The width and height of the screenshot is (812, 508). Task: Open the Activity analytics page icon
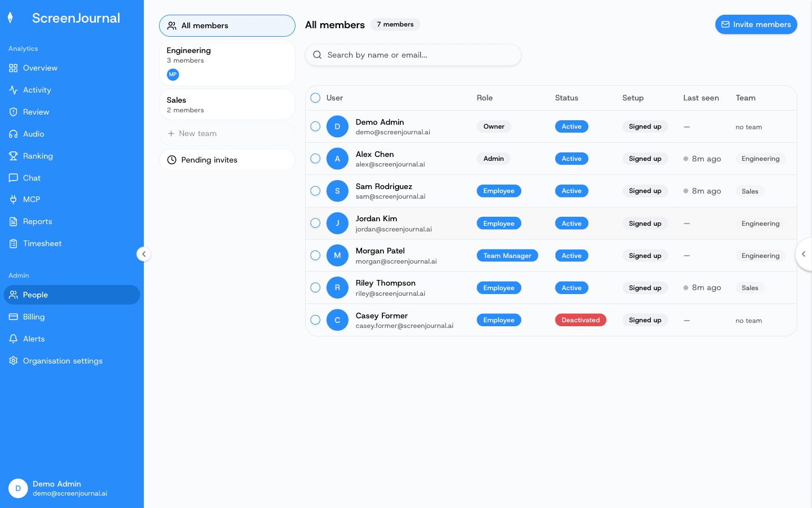[14, 90]
